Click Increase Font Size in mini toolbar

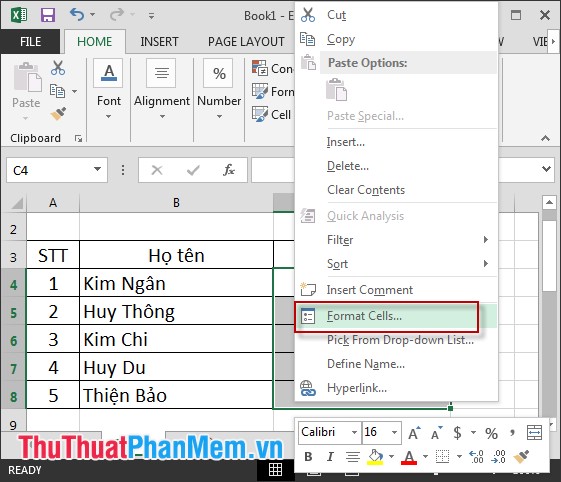point(415,433)
